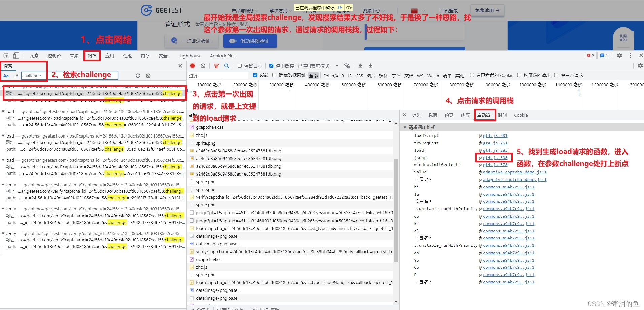
Task: Open the network panel settings gear
Action: [x=640, y=66]
